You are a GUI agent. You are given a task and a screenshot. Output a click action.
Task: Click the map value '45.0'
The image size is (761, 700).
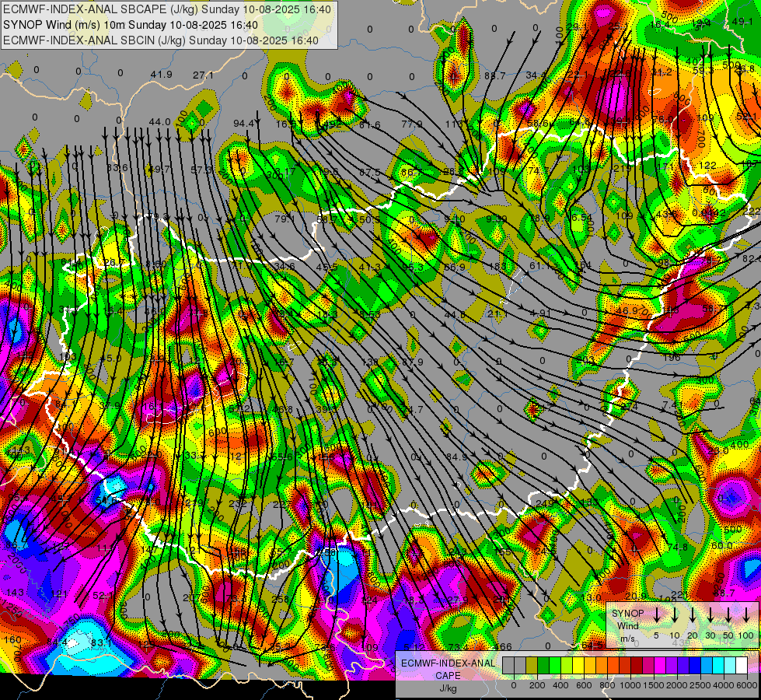click(x=110, y=359)
